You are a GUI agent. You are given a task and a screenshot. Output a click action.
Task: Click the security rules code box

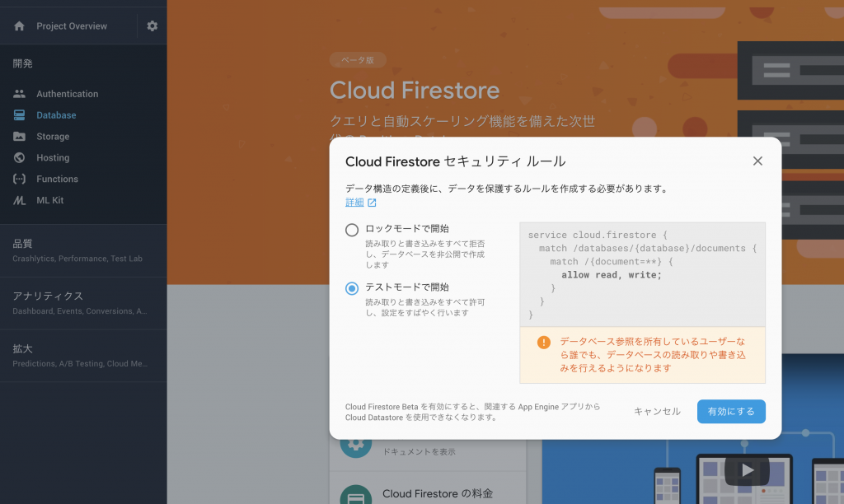click(642, 274)
